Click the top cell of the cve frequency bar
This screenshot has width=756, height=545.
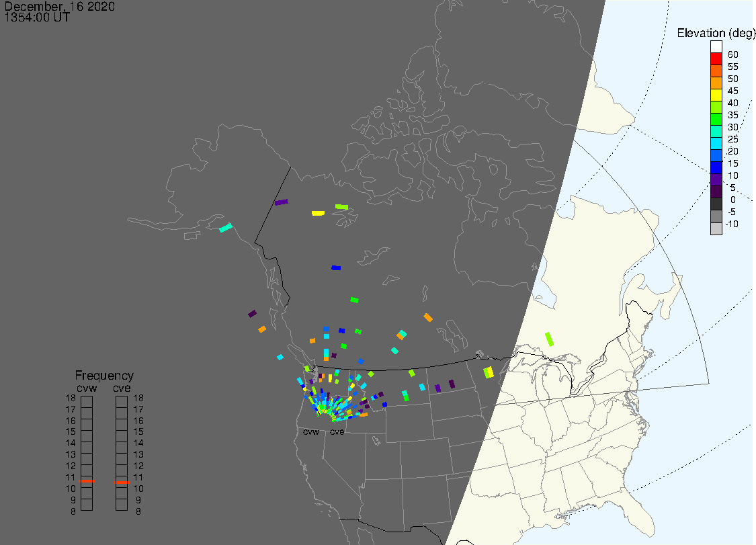point(122,402)
